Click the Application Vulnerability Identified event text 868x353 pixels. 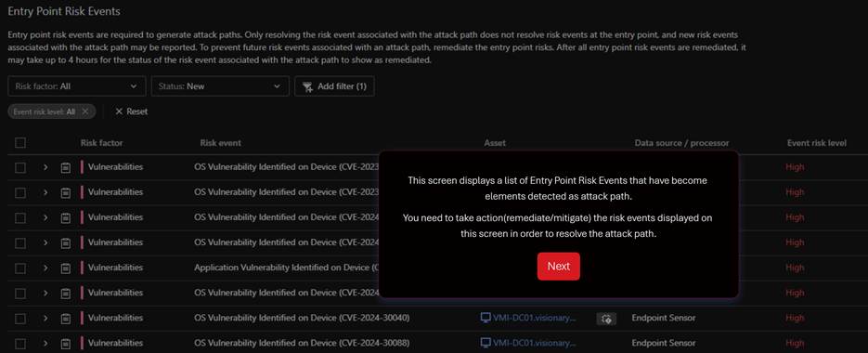click(x=286, y=268)
